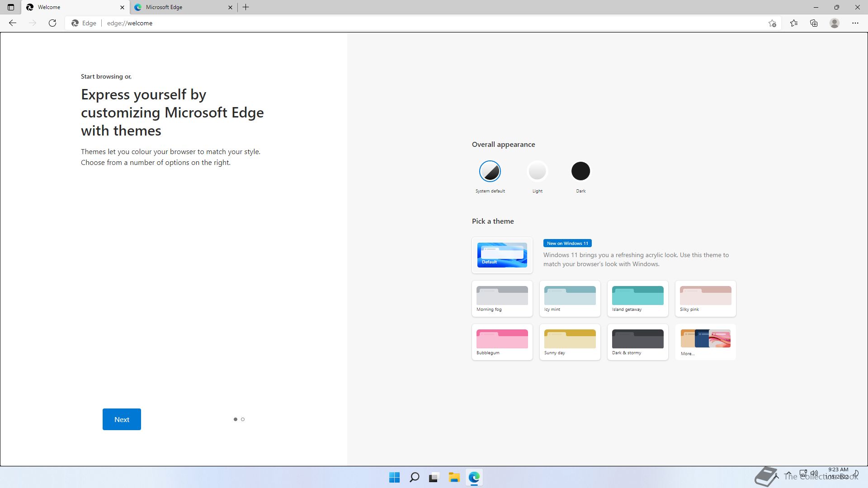Reload the page with the refresh icon
This screenshot has width=868, height=488.
52,23
